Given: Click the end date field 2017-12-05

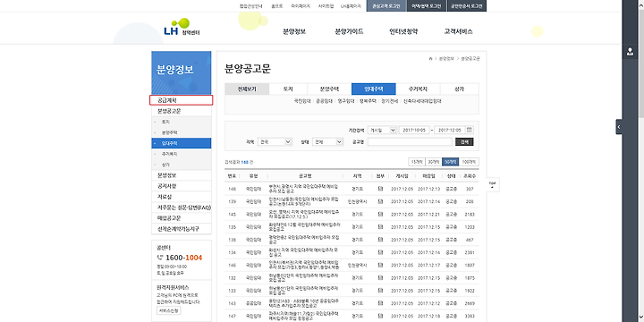Looking at the screenshot, I should [449, 130].
